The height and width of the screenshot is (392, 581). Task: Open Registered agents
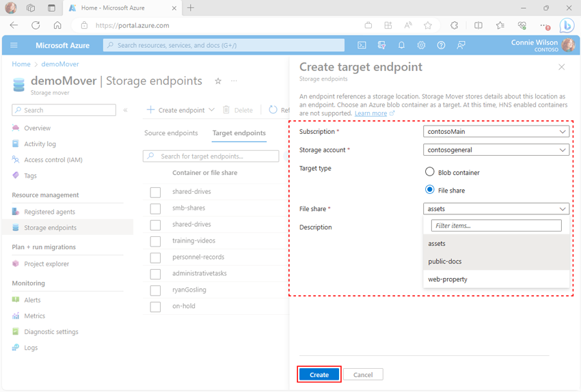[49, 212]
